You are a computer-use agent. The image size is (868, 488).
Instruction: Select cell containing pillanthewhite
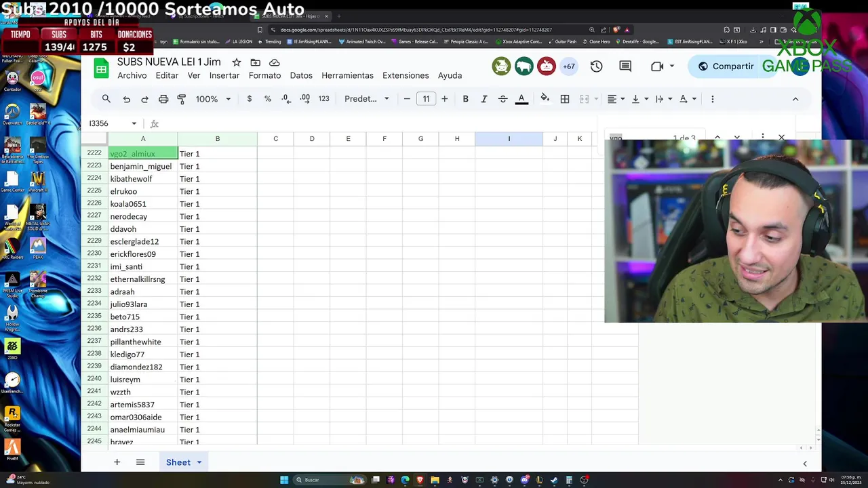point(143,342)
